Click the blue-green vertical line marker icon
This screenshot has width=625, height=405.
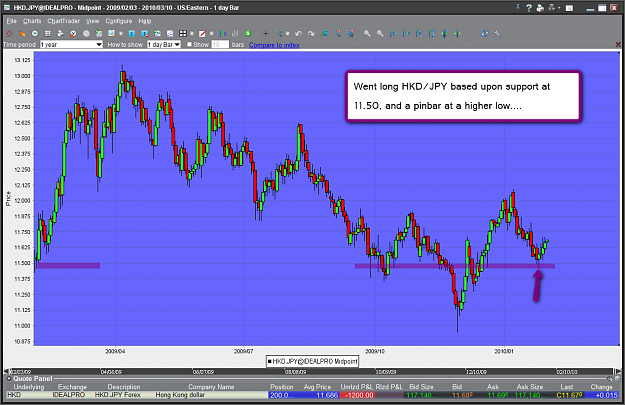[444, 34]
